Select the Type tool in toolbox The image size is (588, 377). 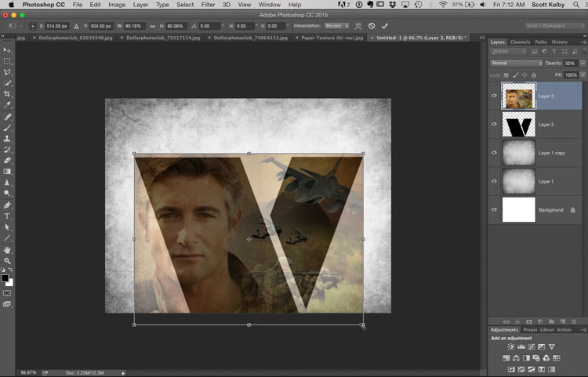click(8, 216)
